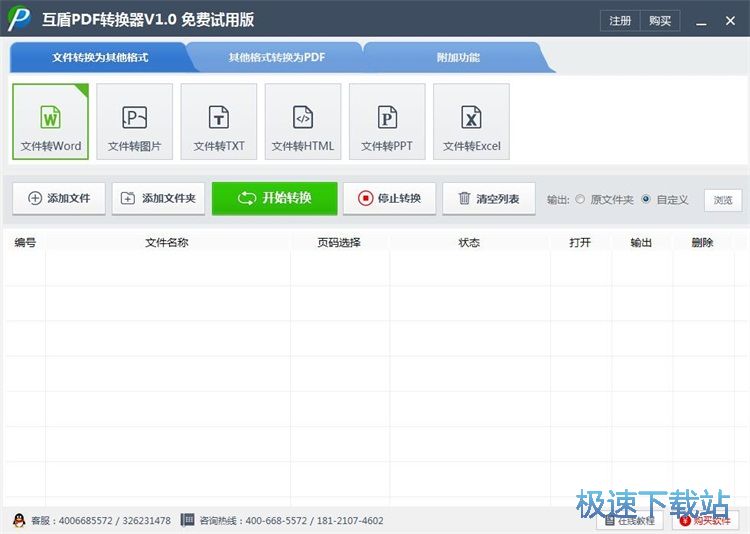Select the 文件转TXT conversion option
Image resolution: width=750 pixels, height=534 pixels.
coord(219,122)
